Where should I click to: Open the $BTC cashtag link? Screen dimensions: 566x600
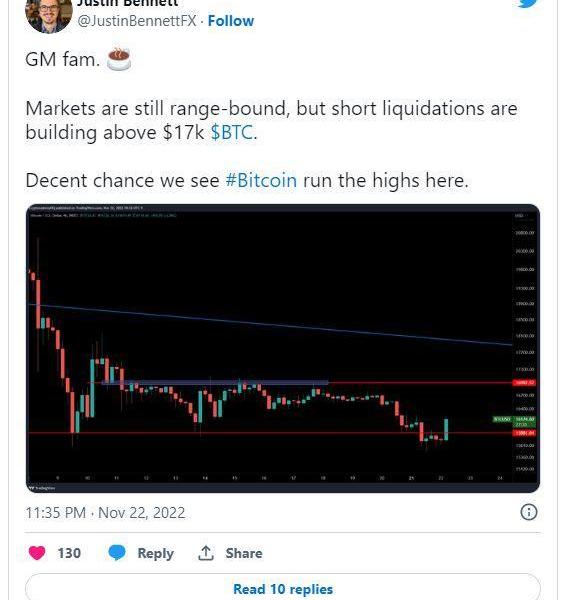coord(232,133)
